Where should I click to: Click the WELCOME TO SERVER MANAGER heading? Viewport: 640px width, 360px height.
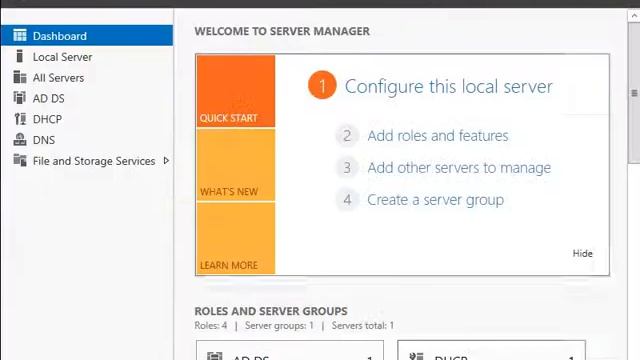(282, 31)
